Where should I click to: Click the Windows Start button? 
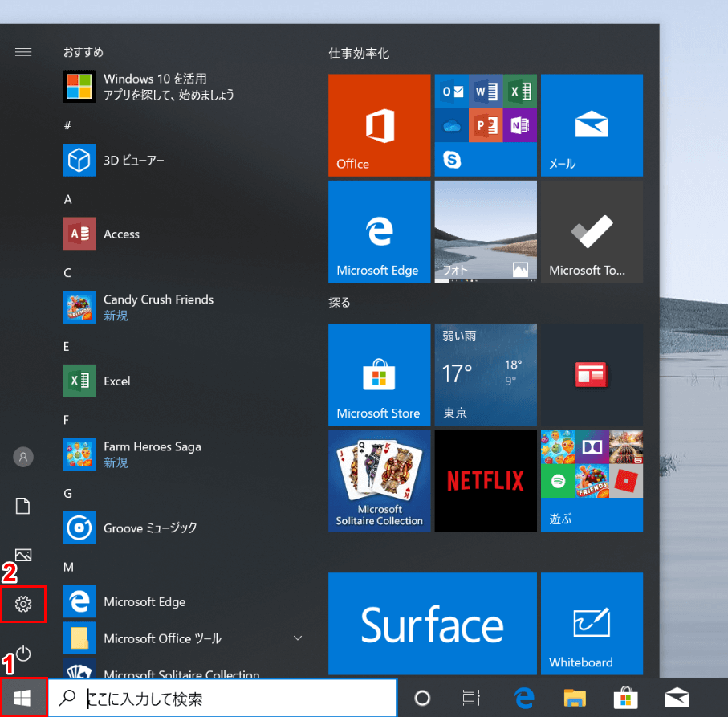(22, 698)
